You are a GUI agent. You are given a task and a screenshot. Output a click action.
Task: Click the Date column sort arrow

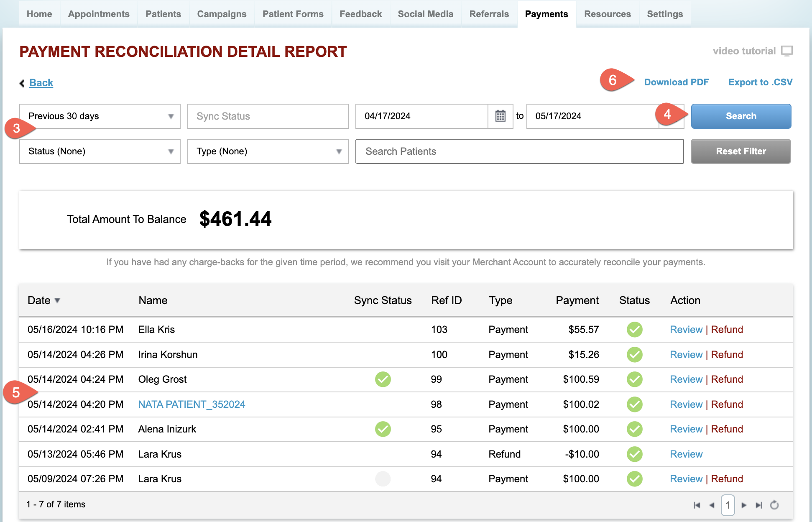(57, 300)
